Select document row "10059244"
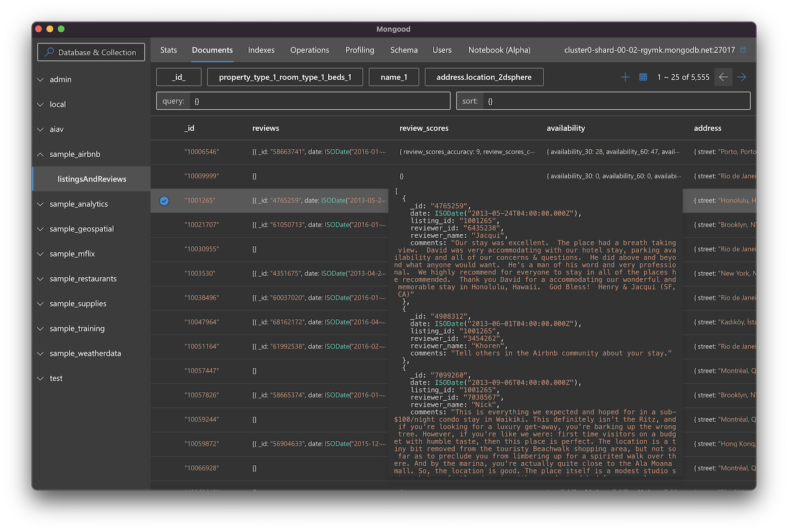This screenshot has height=532, width=788. [x=269, y=419]
